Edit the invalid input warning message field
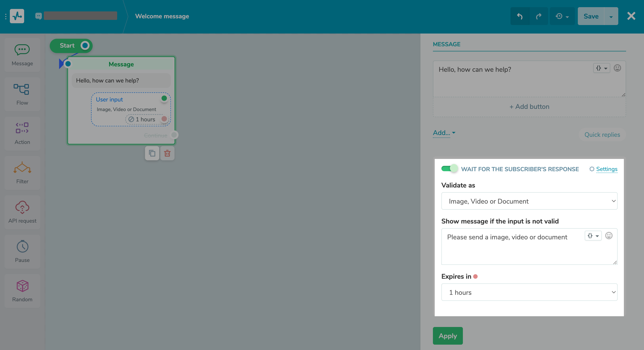 pyautogui.click(x=513, y=247)
